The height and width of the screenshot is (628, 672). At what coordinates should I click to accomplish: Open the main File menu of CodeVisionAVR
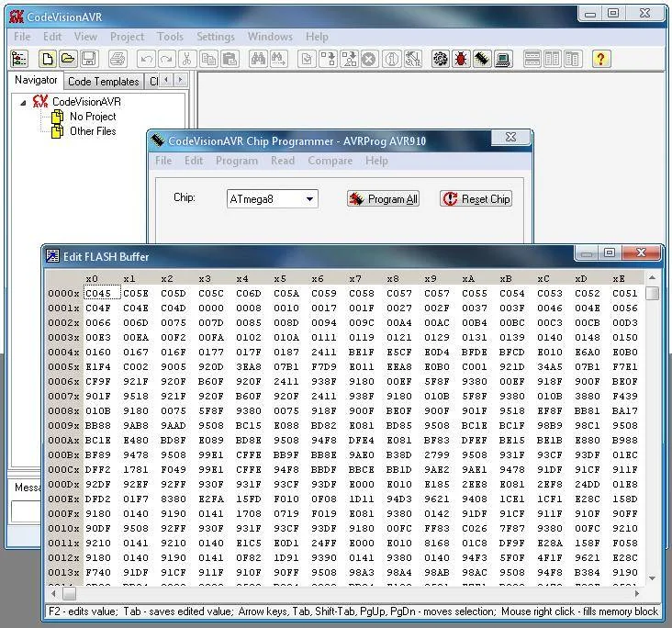[22, 37]
